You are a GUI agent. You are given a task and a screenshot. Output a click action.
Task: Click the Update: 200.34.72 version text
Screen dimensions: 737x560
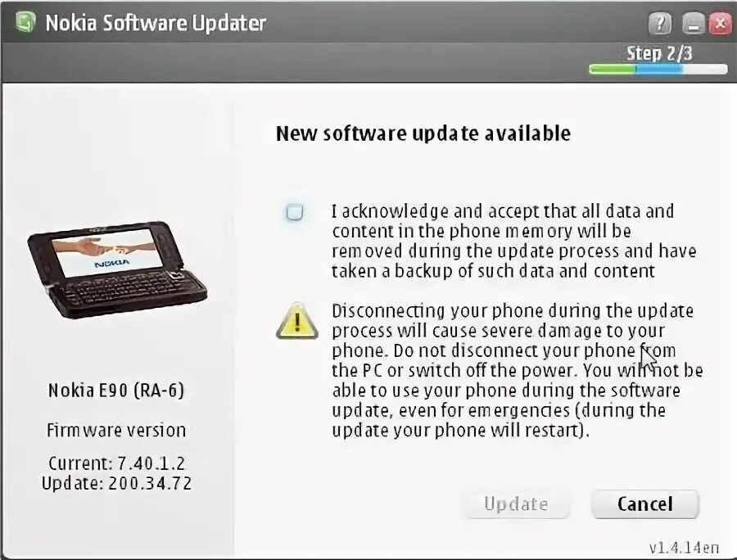point(116,483)
